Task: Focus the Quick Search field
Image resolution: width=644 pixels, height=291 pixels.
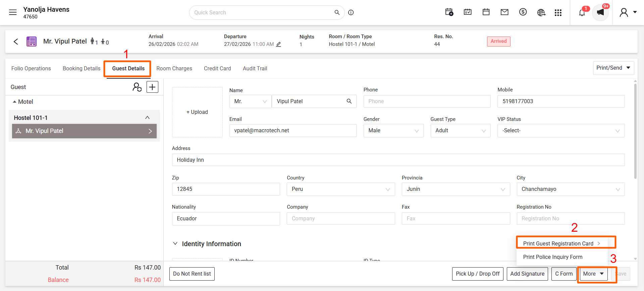Action: [262, 12]
